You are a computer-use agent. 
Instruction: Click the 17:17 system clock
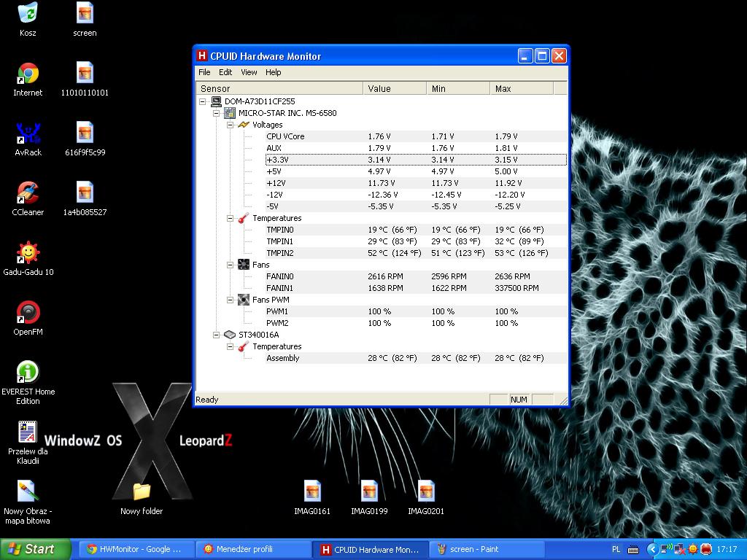click(x=727, y=549)
